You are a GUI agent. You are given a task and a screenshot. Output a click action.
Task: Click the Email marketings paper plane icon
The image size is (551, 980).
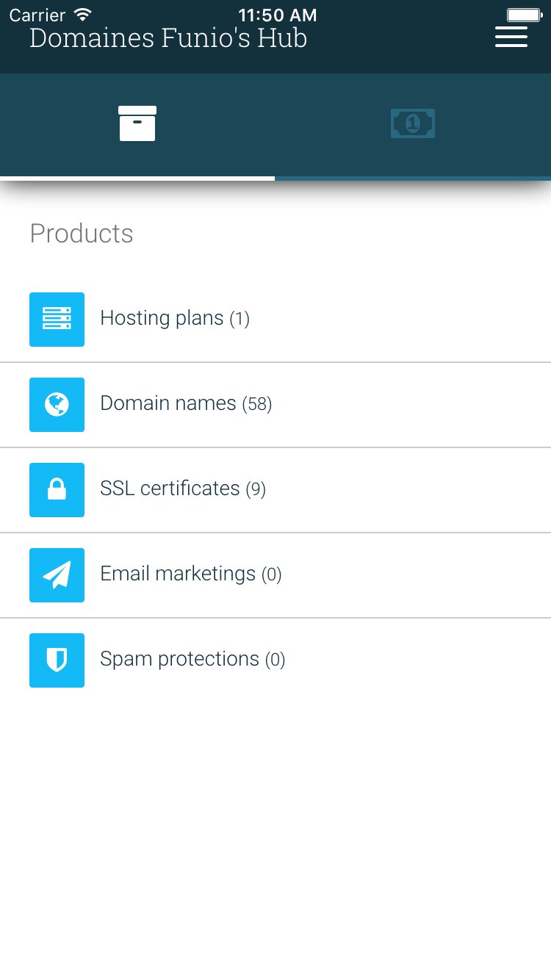(x=57, y=574)
